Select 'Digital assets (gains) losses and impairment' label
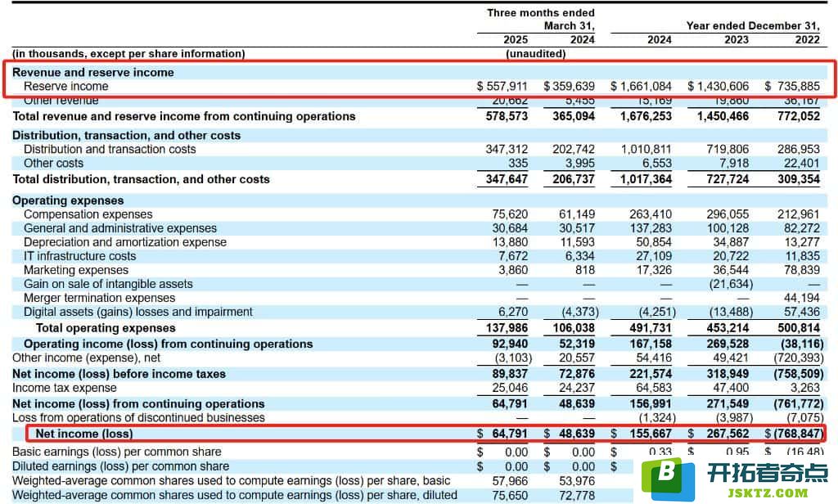This screenshot has width=838, height=504. (x=137, y=312)
